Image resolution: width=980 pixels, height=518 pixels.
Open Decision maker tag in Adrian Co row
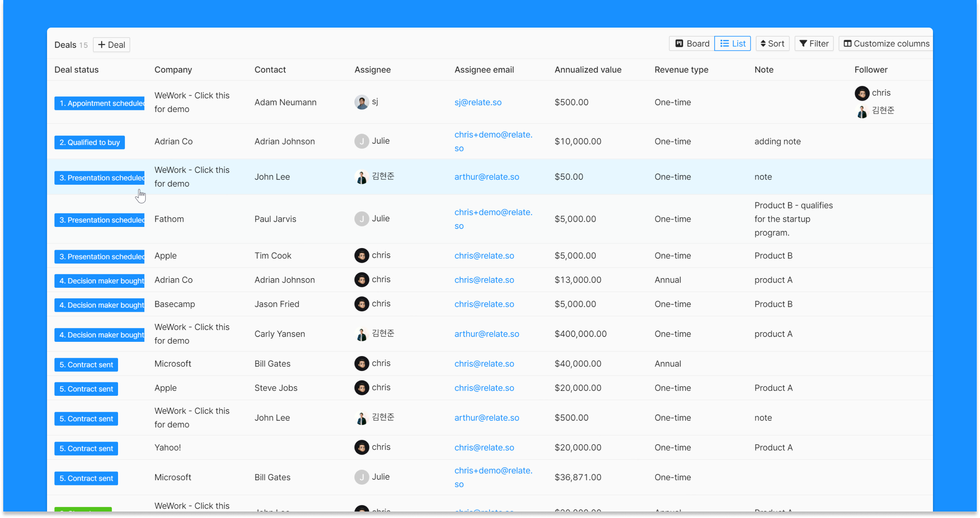[99, 281]
